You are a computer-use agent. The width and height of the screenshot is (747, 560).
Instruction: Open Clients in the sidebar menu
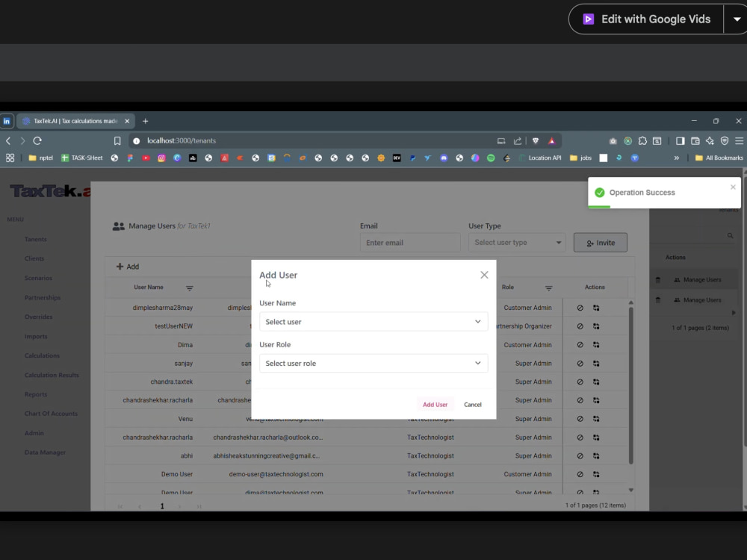coord(34,258)
